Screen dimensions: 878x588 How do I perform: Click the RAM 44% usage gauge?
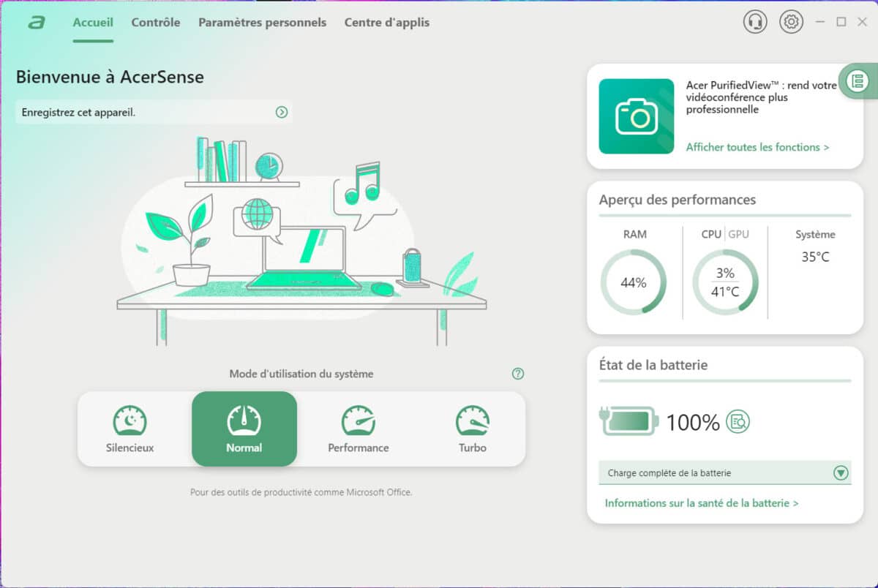634,282
